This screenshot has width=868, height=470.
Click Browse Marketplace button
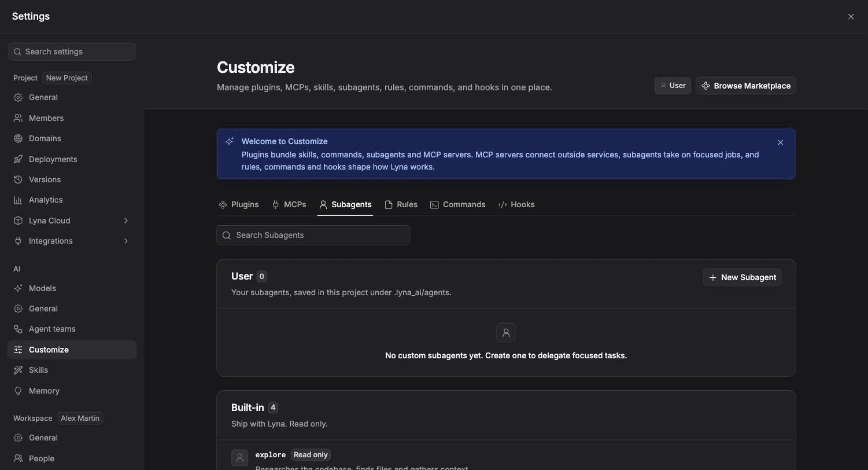click(746, 86)
